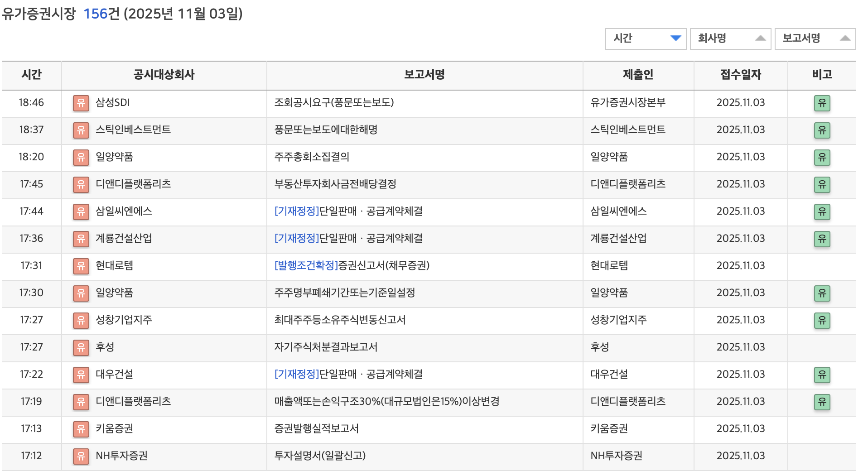The width and height of the screenshot is (868, 471).
Task: Open 조회공시요구(풍문또는보도) report
Action: [334, 103]
